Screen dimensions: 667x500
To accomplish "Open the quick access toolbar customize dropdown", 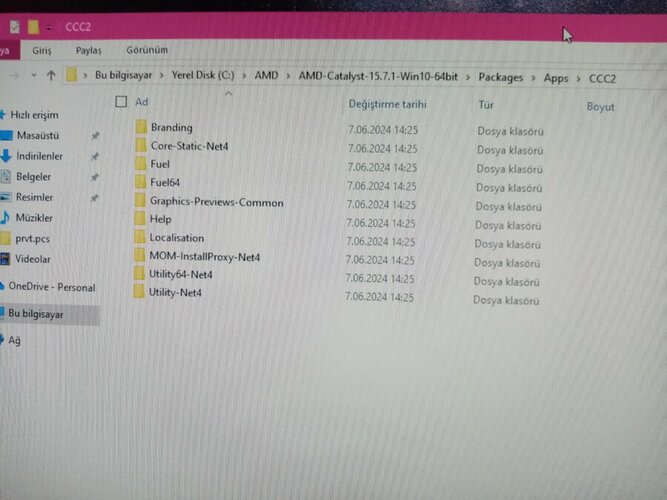I will [49, 28].
